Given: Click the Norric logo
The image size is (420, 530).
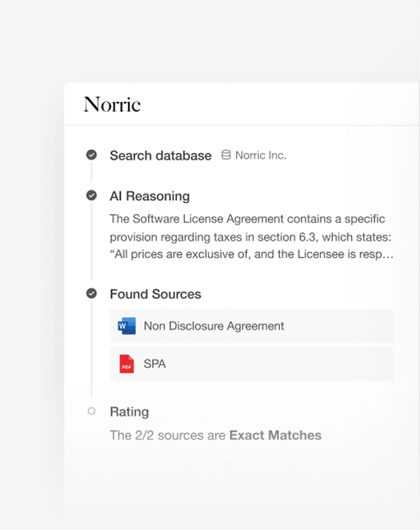Looking at the screenshot, I should (x=112, y=105).
